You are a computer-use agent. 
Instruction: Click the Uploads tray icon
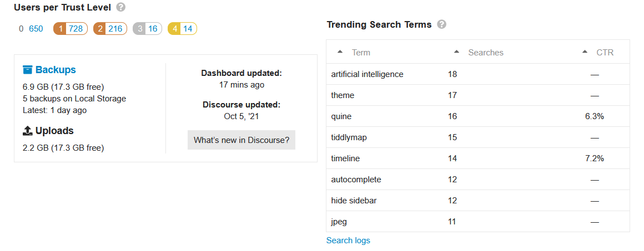click(x=28, y=131)
